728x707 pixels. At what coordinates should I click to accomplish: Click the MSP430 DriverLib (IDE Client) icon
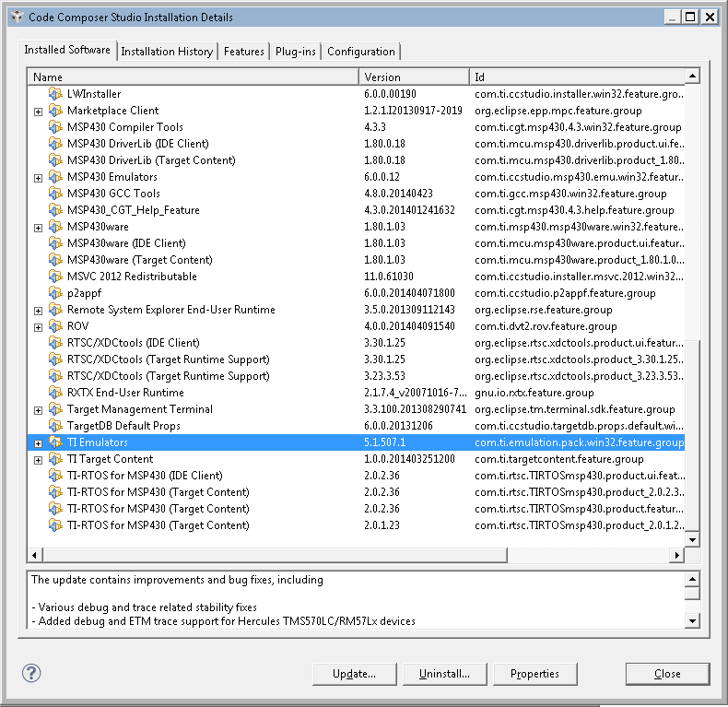coord(55,144)
